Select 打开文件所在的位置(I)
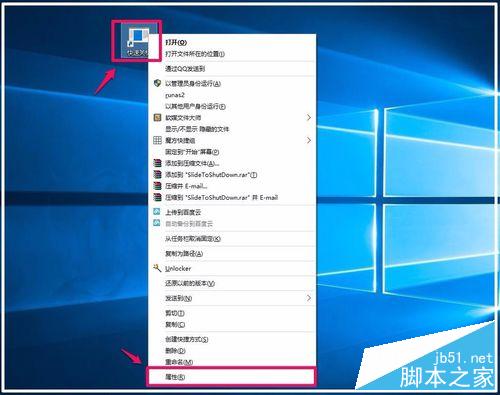The image size is (500, 395). [195, 54]
